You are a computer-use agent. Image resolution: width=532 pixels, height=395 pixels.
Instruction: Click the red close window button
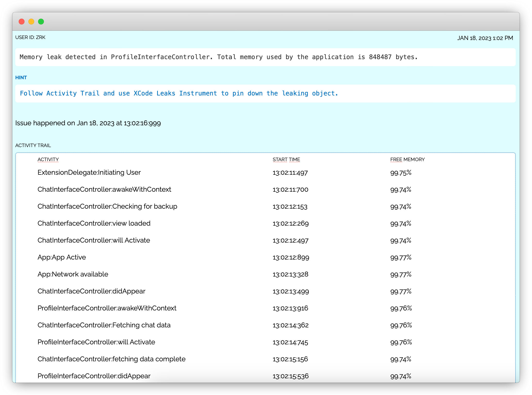[22, 22]
